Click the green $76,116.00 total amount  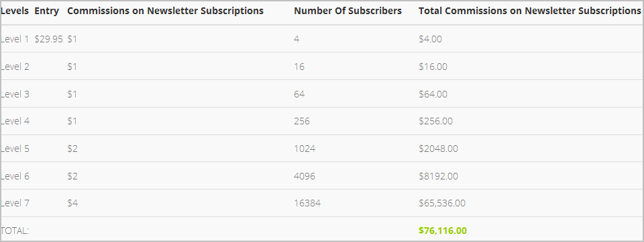[x=443, y=231]
